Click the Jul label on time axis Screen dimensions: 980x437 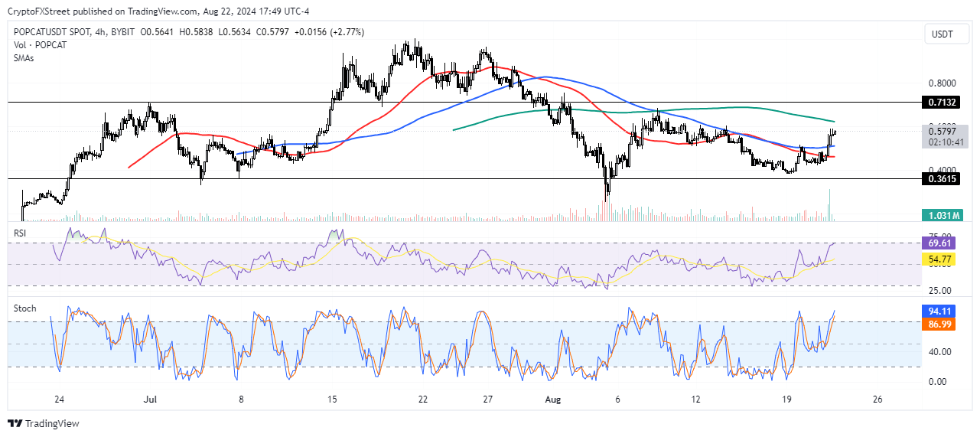(x=150, y=399)
